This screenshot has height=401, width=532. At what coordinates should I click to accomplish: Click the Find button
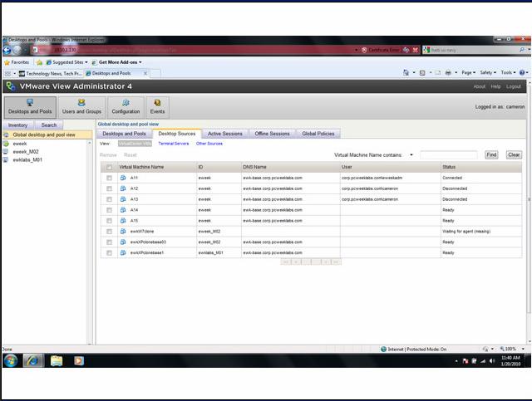491,155
